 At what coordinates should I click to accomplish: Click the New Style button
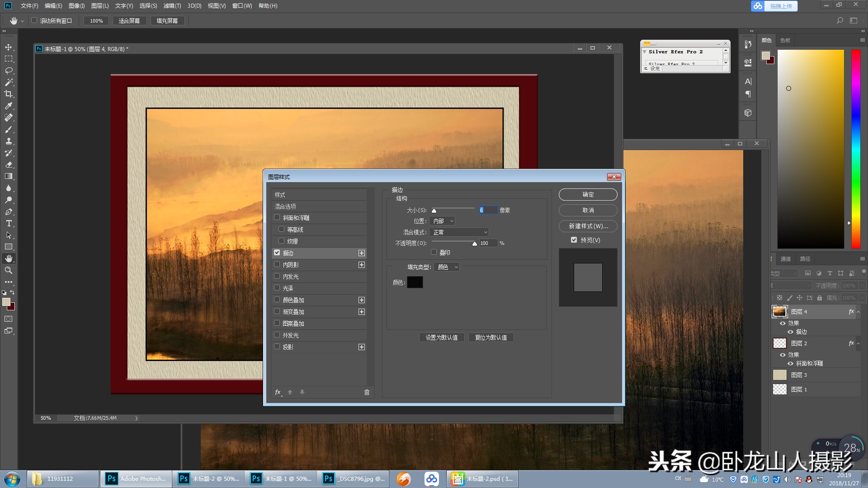pyautogui.click(x=588, y=226)
